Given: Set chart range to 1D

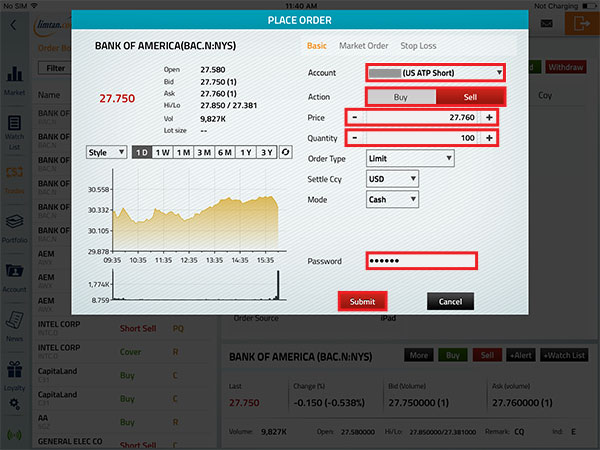Looking at the screenshot, I should point(142,152).
